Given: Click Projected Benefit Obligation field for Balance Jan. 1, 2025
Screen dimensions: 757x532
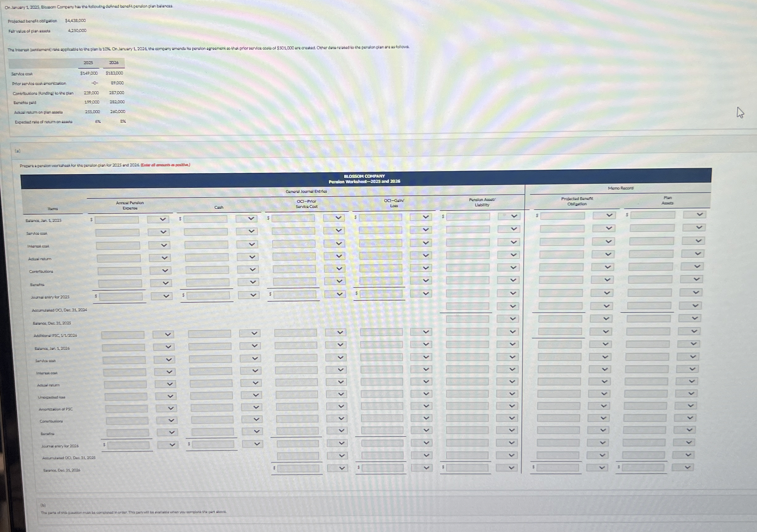Looking at the screenshot, I should point(562,216).
